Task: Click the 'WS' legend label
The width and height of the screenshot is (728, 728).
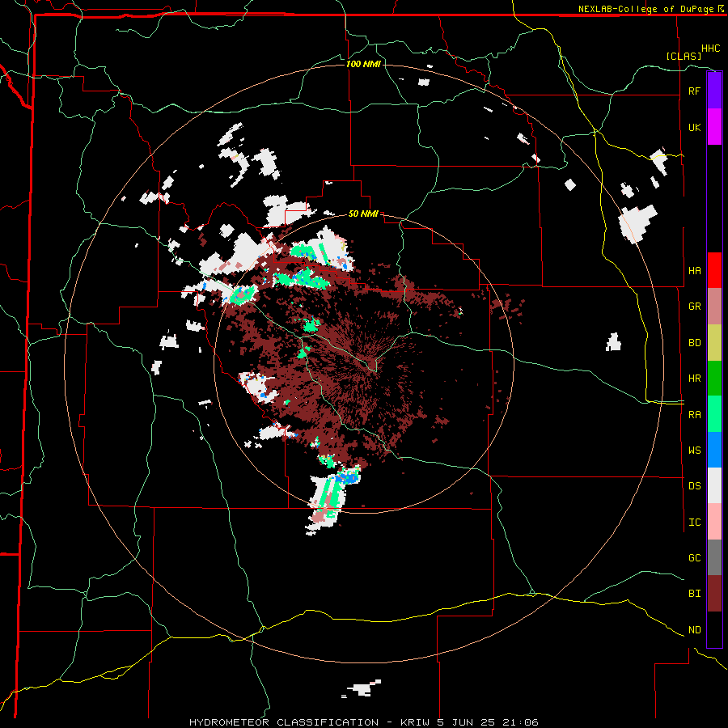Action: pyautogui.click(x=694, y=451)
